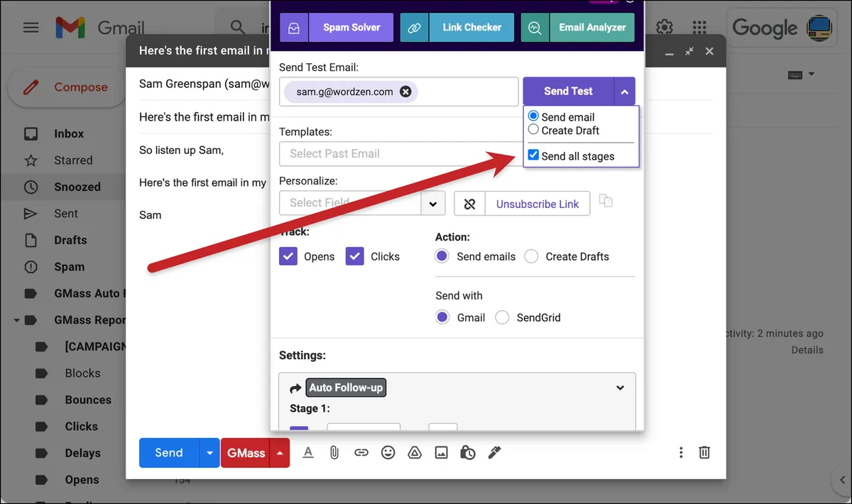The height and width of the screenshot is (504, 852).
Task: Collapse the Send Test options arrow
Action: [x=625, y=92]
